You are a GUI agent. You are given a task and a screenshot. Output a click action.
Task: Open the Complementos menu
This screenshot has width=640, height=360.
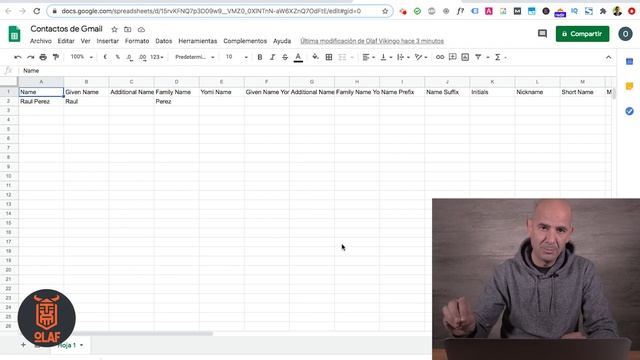(245, 41)
